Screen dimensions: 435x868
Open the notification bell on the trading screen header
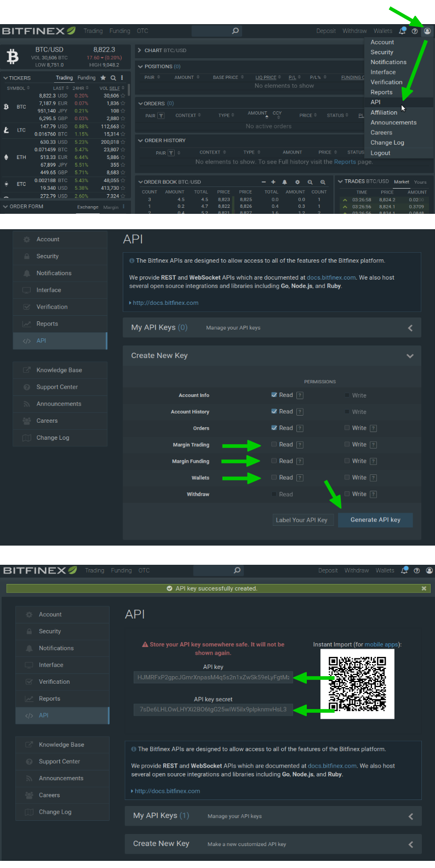pos(403,31)
